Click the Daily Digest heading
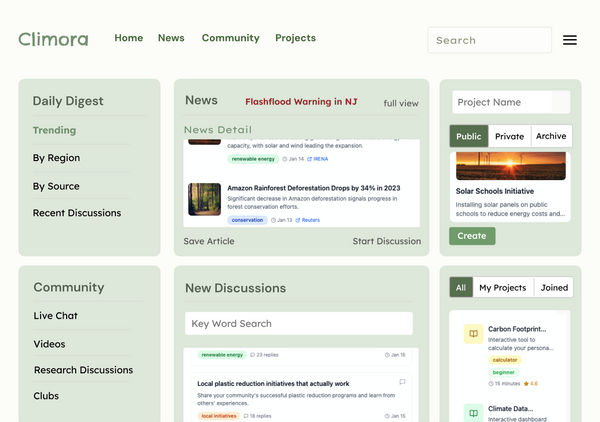This screenshot has height=422, width=600. (x=68, y=101)
